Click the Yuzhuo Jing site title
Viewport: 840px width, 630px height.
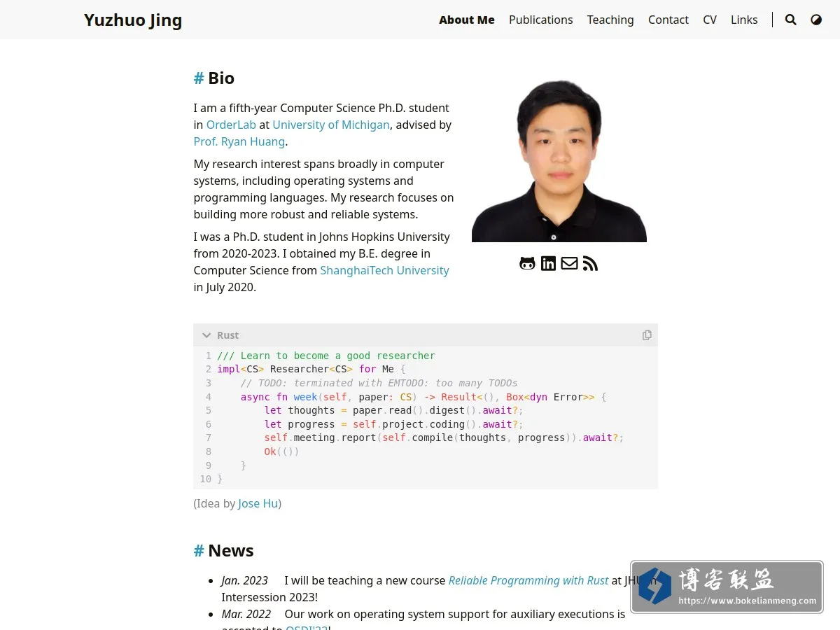point(133,20)
